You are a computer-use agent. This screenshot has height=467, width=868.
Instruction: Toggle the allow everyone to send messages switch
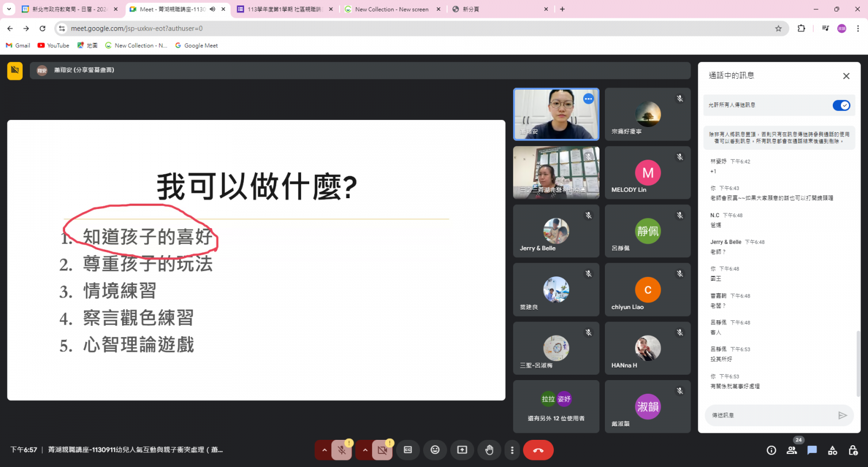[x=841, y=105]
